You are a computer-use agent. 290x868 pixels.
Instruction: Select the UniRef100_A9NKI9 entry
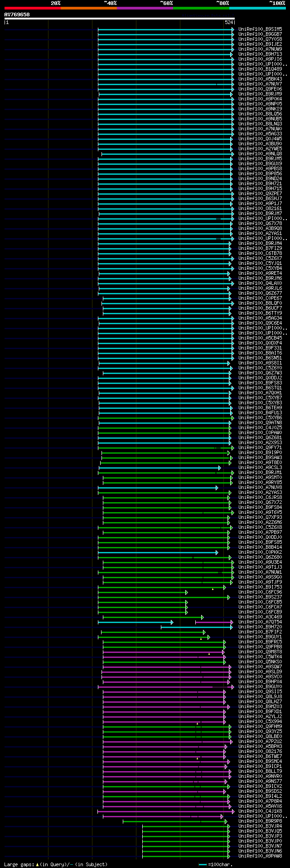[260, 109]
